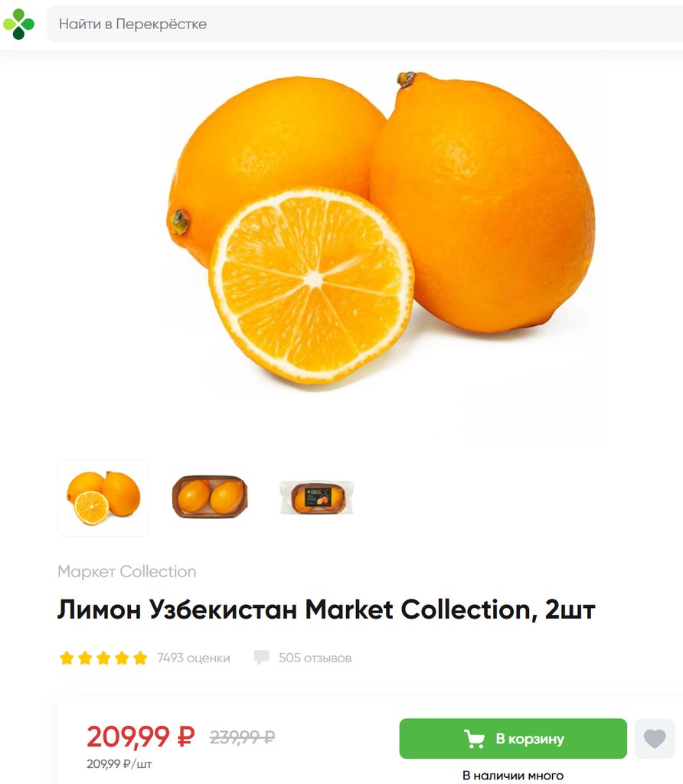Click the red 209,99 ₽ price
This screenshot has height=784, width=683.
pos(140,737)
